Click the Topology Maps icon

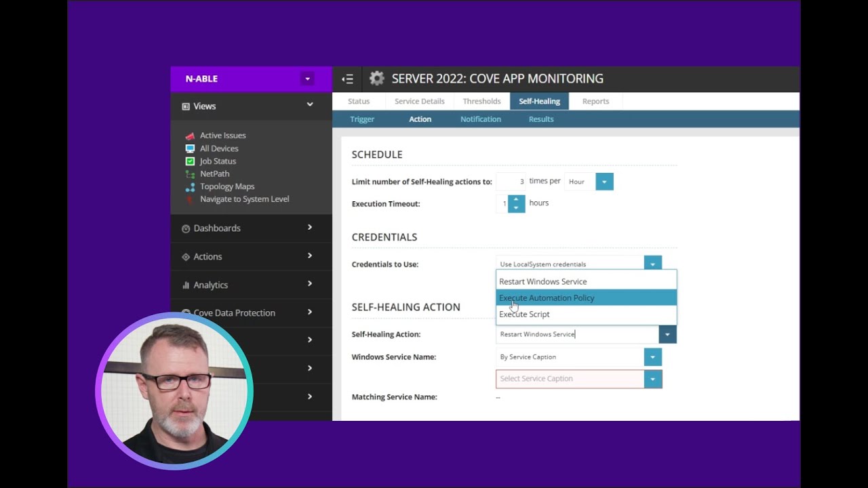pos(190,186)
